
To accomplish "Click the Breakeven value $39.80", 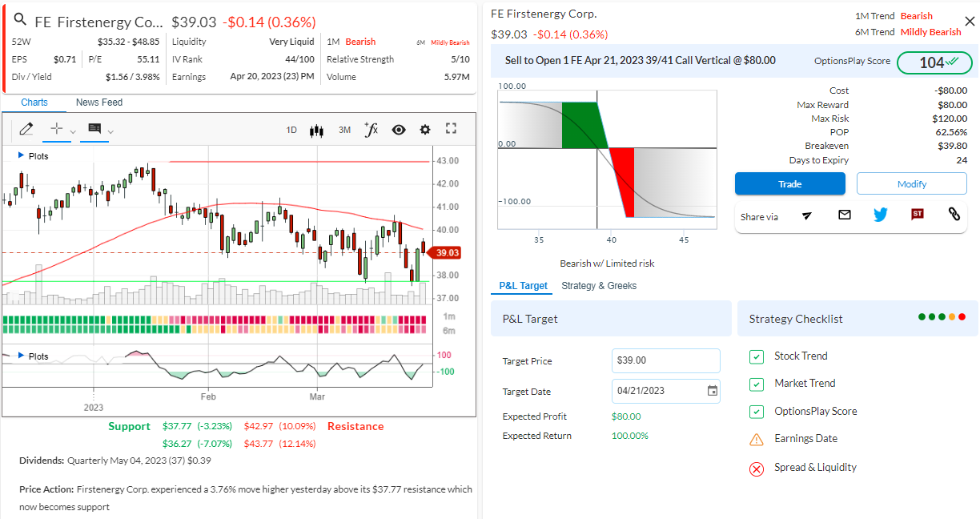I will click(952, 146).
